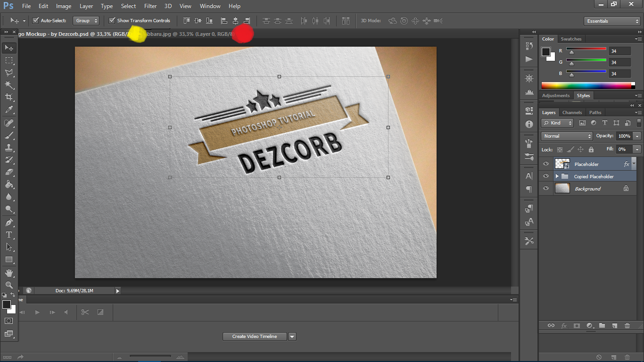Open the Info panel icon
Viewport: 644px width, 362px height.
[529, 124]
